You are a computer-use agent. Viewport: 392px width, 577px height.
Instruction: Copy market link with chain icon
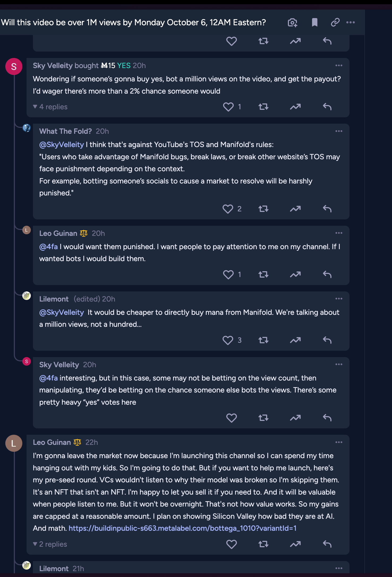coord(335,23)
